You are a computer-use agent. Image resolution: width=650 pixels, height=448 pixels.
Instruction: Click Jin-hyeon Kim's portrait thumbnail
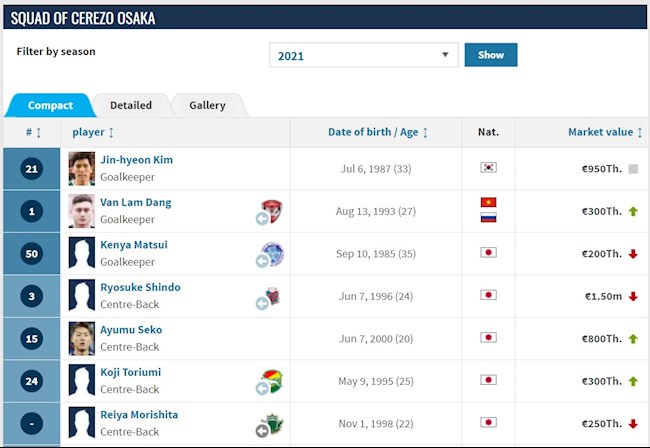click(x=82, y=169)
